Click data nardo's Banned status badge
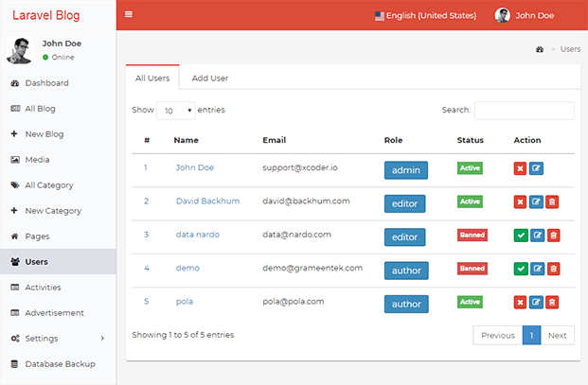This screenshot has width=588, height=385. pos(472,235)
